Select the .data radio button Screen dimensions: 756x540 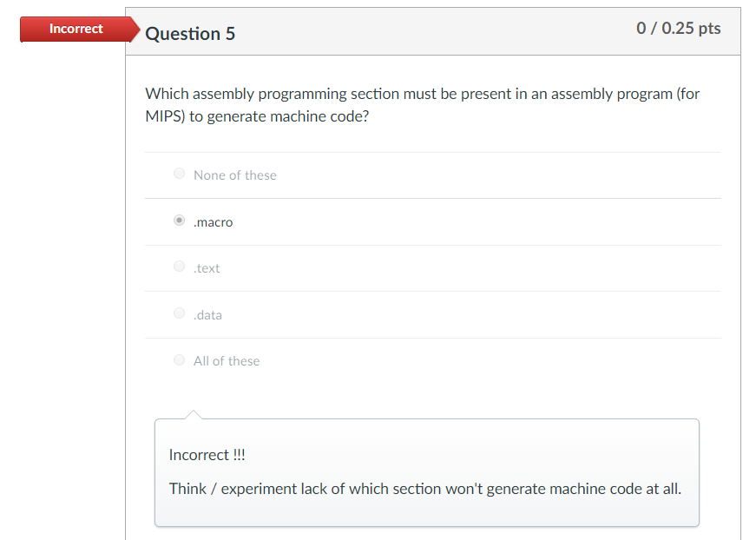coord(179,313)
